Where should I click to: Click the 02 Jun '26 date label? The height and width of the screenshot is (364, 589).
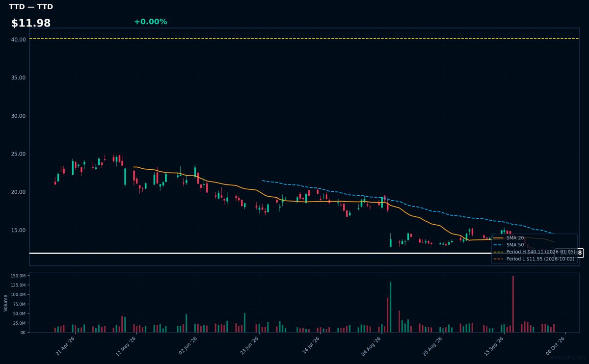click(188, 345)
